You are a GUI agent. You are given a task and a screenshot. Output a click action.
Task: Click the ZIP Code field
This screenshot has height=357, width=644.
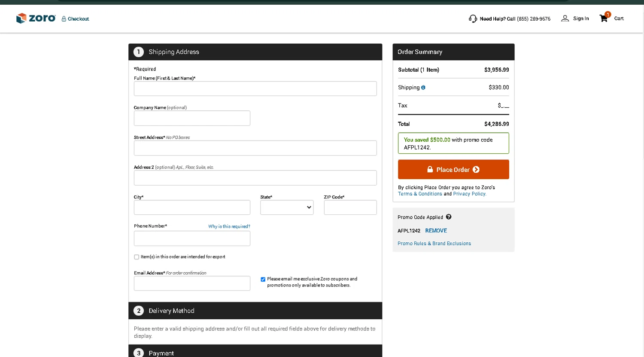[350, 207]
